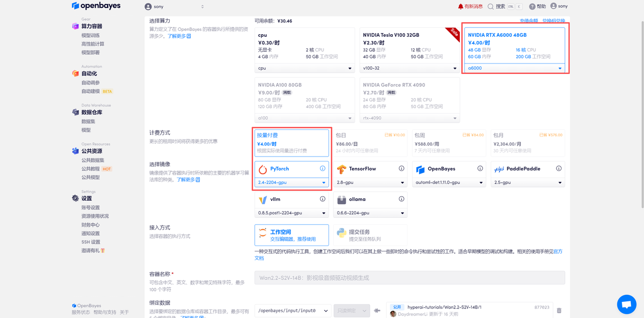
Task: Select the 包周 weekly billing option
Action: (449, 143)
